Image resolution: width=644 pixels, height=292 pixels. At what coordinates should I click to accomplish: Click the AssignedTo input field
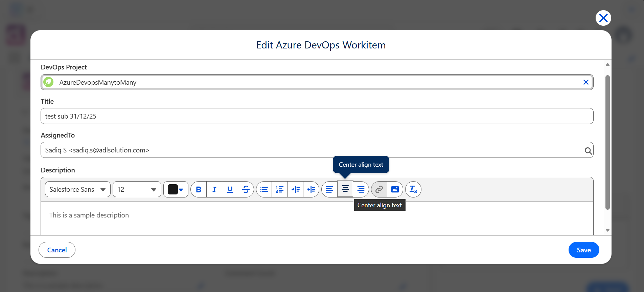tap(317, 150)
